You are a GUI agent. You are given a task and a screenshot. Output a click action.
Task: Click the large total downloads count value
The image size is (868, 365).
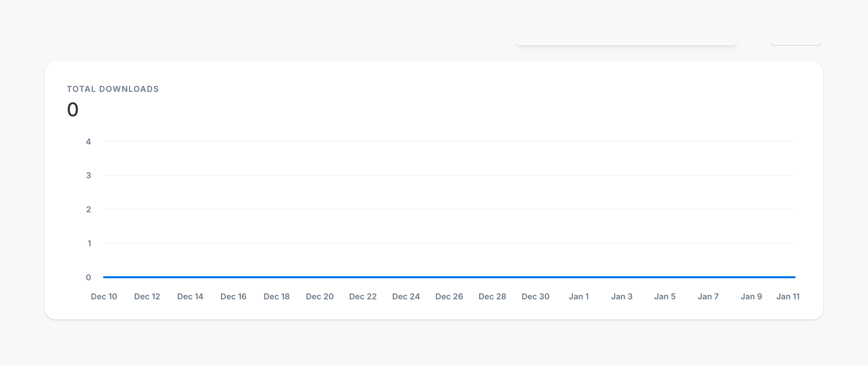73,110
